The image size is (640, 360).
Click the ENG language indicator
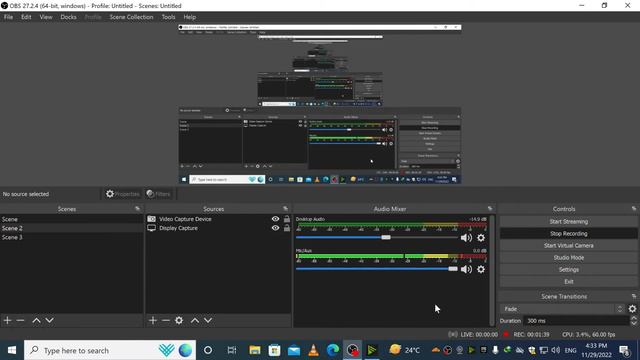coord(570,350)
